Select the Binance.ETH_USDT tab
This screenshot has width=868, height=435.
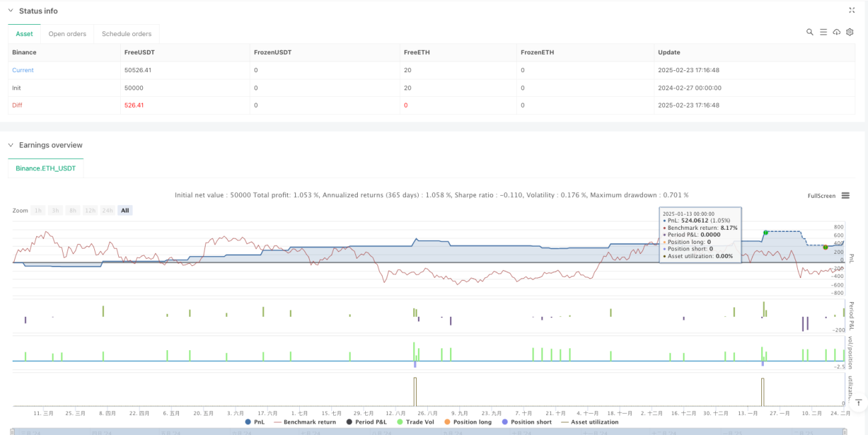click(x=46, y=168)
